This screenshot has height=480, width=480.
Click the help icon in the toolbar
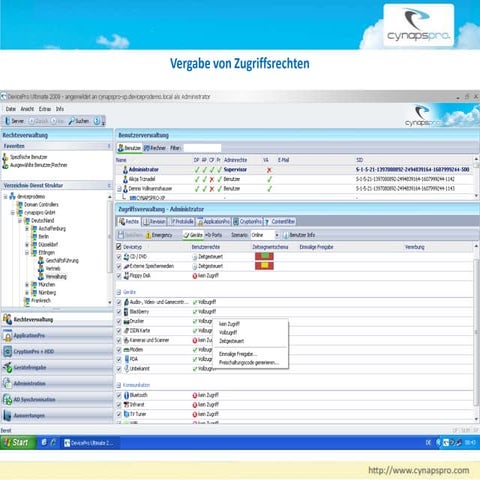pyautogui.click(x=97, y=121)
